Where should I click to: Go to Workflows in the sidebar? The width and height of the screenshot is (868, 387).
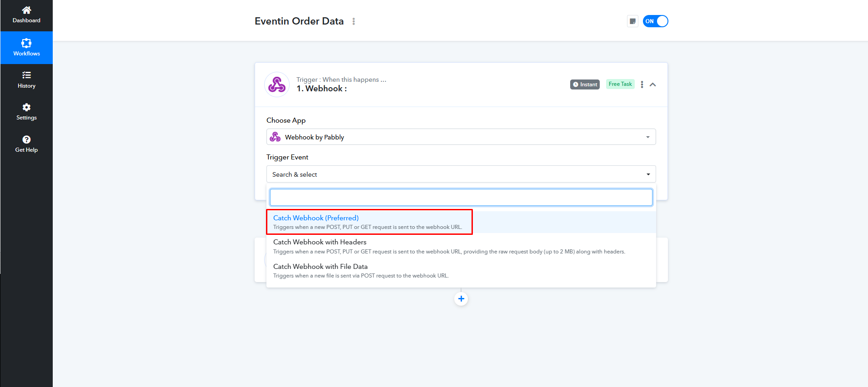[x=26, y=48]
